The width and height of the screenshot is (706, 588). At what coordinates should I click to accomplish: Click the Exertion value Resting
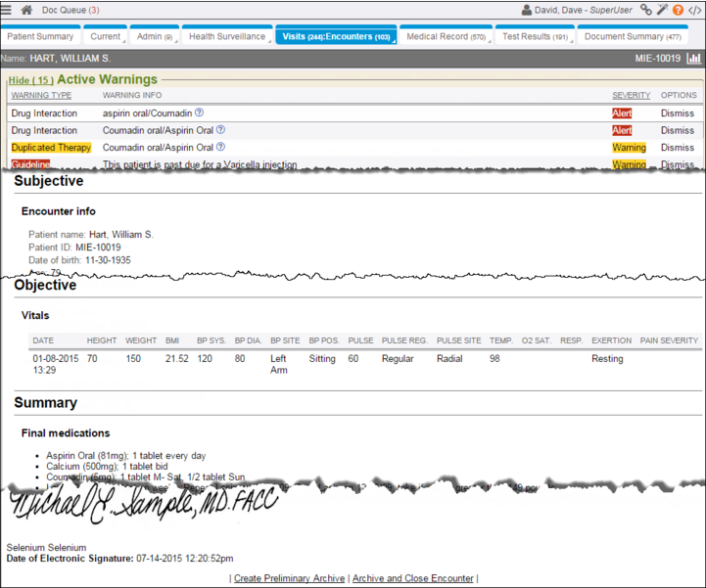point(607,358)
